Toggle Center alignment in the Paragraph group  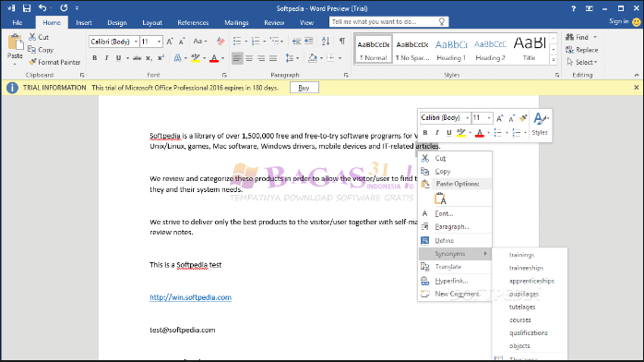[x=249, y=58]
